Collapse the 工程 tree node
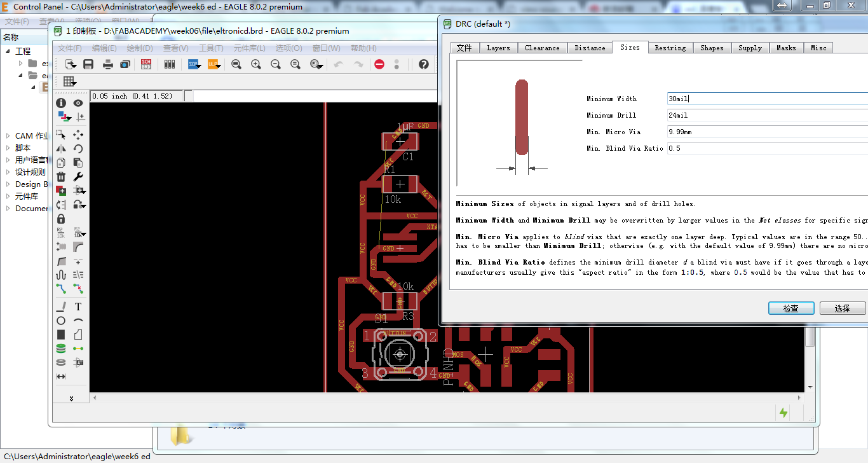This screenshot has height=463, width=868. point(8,51)
